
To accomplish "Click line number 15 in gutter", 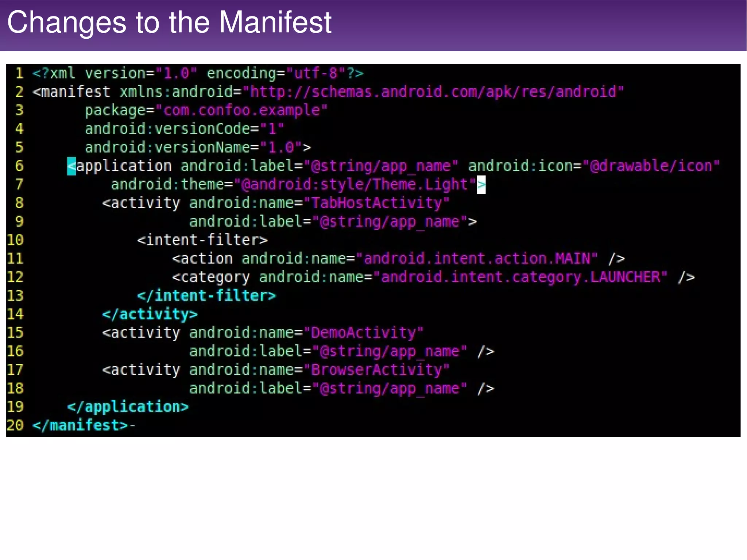I will tap(15, 333).
